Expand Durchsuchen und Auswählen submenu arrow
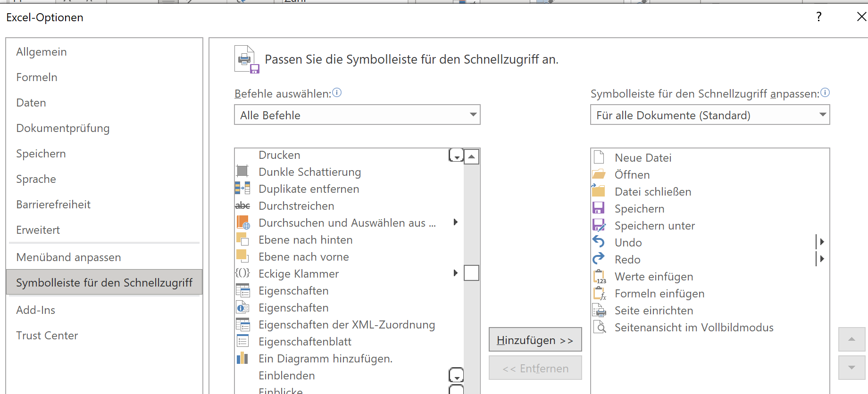The width and height of the screenshot is (868, 394). coord(455,222)
